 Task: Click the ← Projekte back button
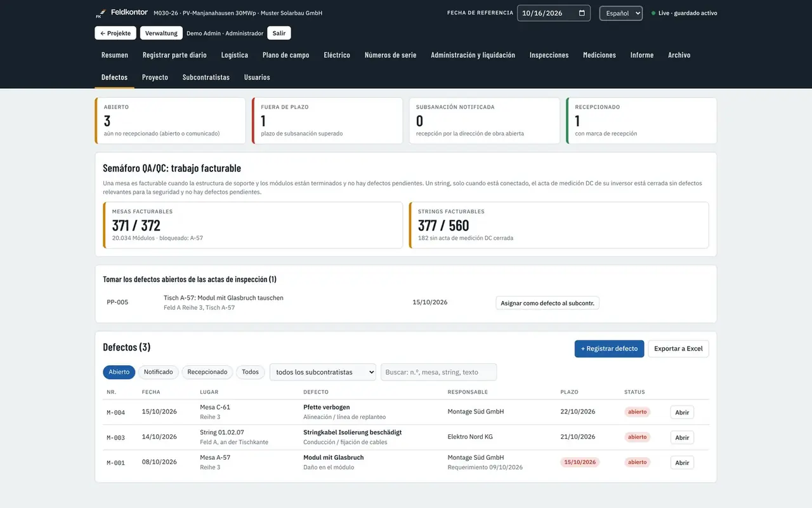click(x=115, y=33)
